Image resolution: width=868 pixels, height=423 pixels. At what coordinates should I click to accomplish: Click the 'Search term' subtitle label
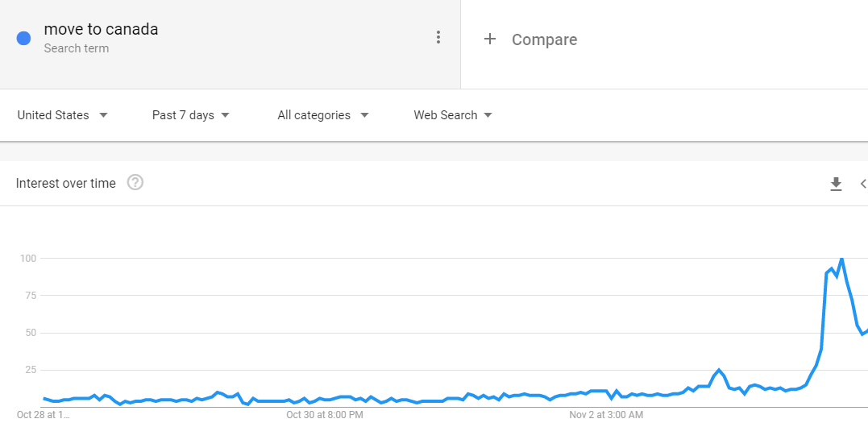click(x=77, y=48)
